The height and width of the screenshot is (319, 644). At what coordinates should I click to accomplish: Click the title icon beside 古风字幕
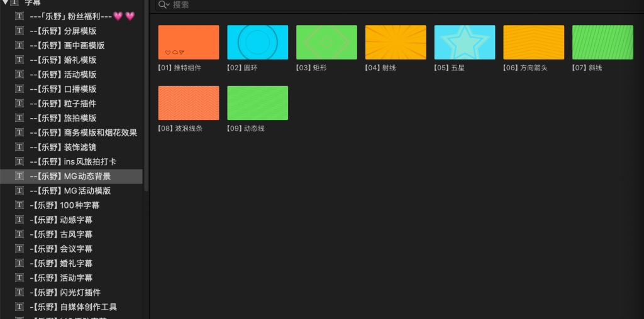click(19, 234)
